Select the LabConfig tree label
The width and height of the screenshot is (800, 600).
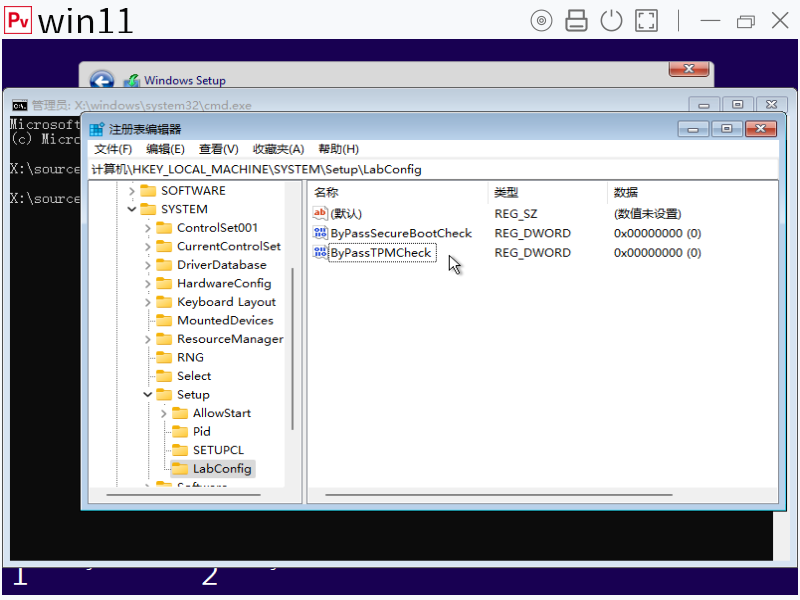(222, 468)
